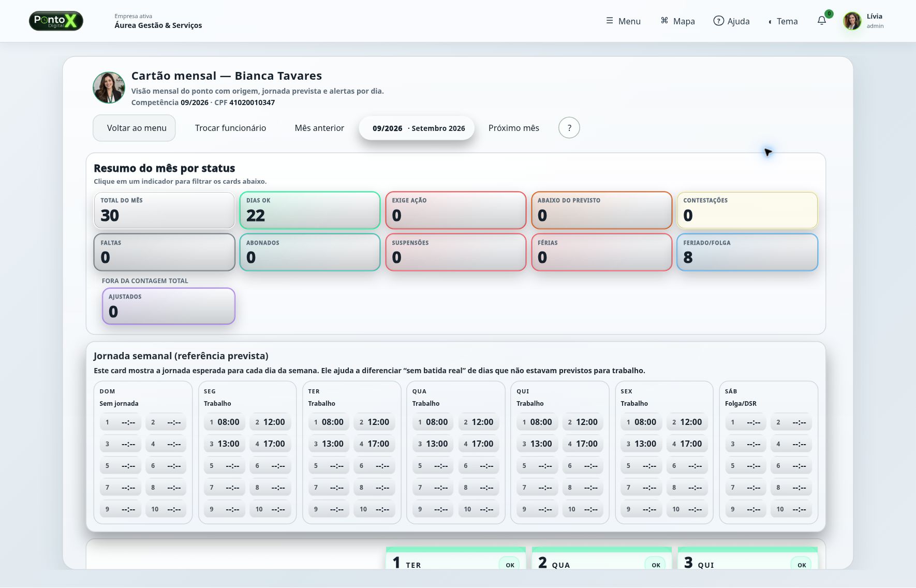
Task: Open the 09/2026 Setembro month selector
Action: tap(417, 128)
